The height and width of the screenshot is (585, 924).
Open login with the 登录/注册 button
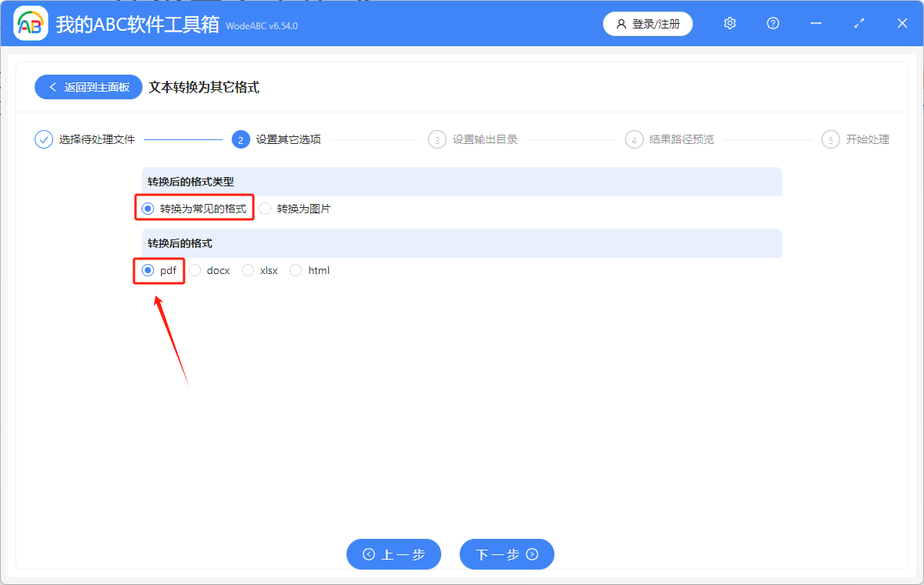(x=648, y=24)
